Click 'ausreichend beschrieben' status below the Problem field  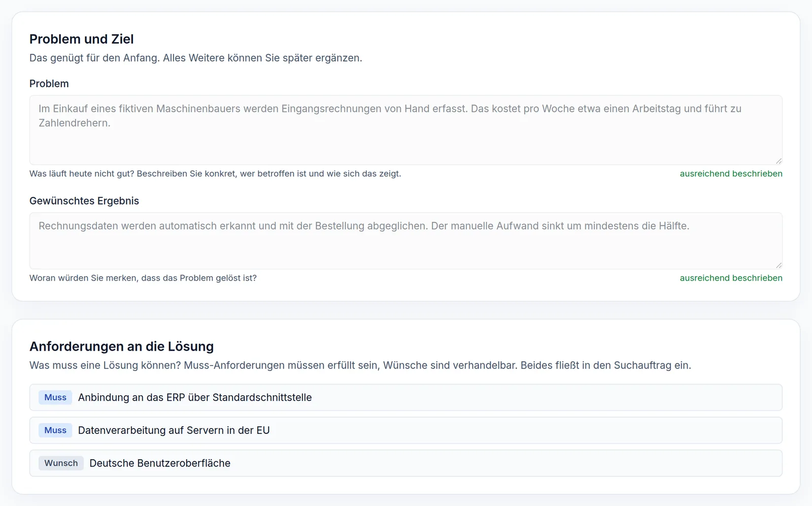(731, 174)
